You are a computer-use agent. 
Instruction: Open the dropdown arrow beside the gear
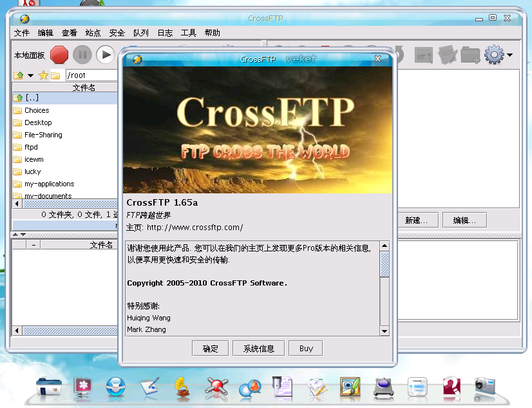click(x=509, y=55)
